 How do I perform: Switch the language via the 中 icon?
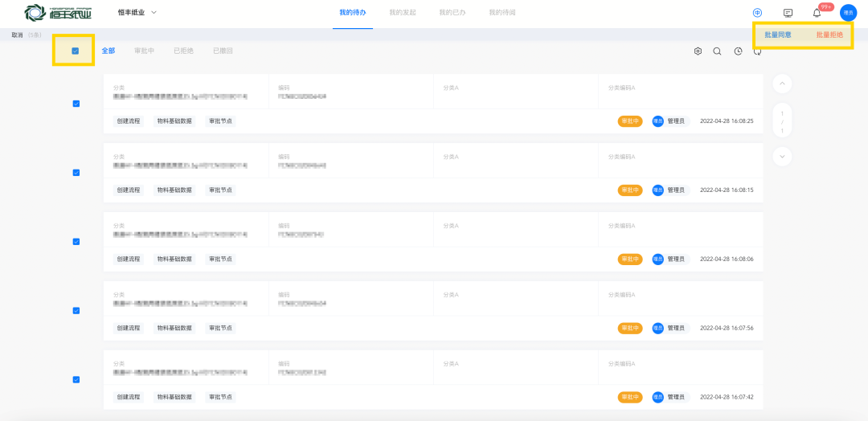pos(757,13)
